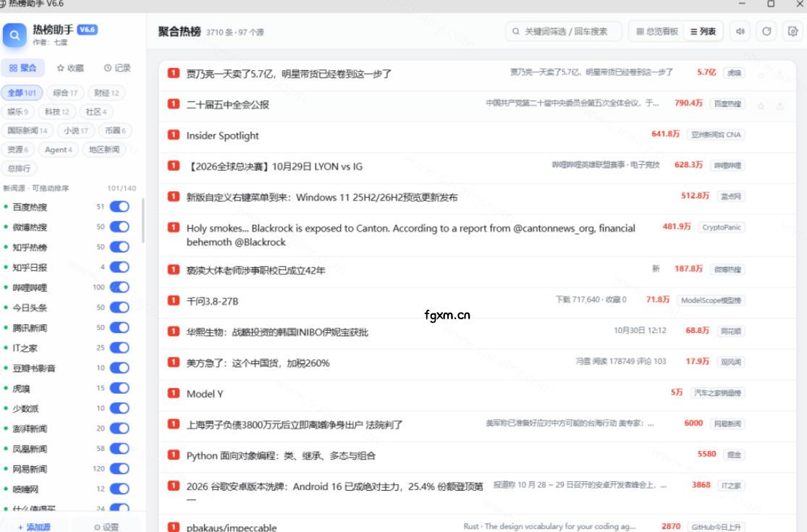Screen dimensions: 807x532
Task: Toggle 虎嗅 source switch
Action: click(x=119, y=388)
